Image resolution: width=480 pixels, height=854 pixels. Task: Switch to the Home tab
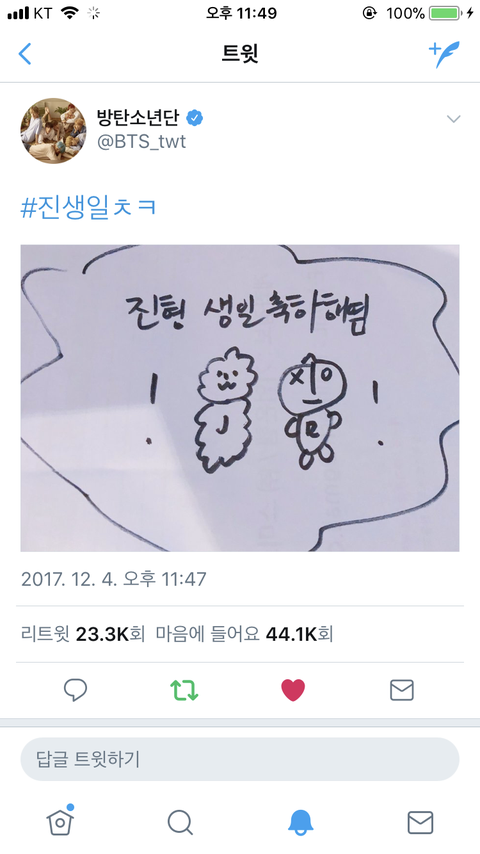(x=60, y=821)
